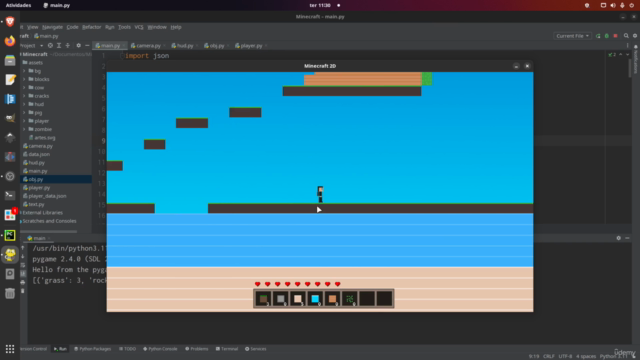
Task: Open the Python Console tool window
Action: point(160,349)
